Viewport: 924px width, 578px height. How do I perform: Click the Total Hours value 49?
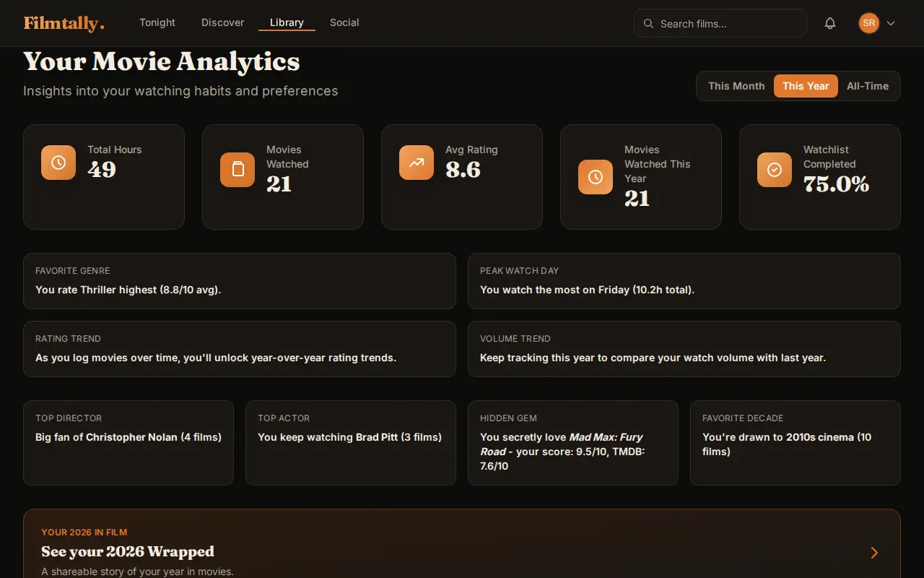tap(102, 170)
